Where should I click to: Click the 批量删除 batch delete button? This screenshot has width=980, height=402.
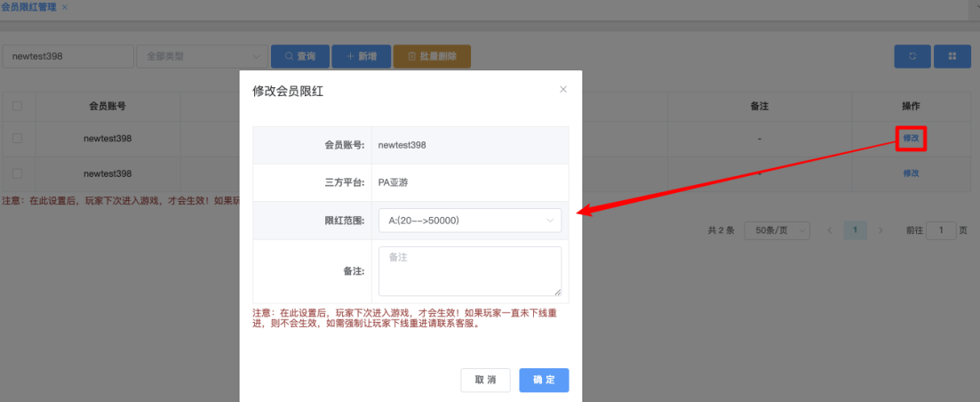(432, 56)
